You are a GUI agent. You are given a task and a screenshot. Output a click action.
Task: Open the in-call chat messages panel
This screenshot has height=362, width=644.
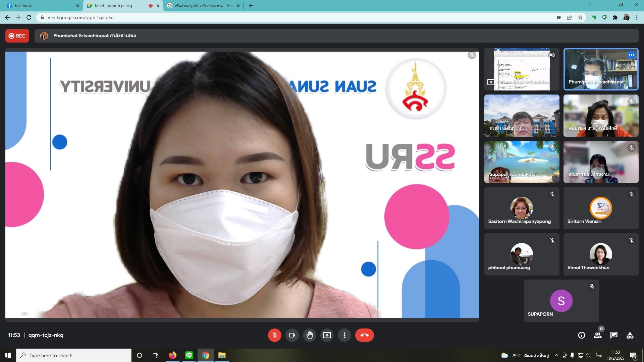click(x=613, y=335)
